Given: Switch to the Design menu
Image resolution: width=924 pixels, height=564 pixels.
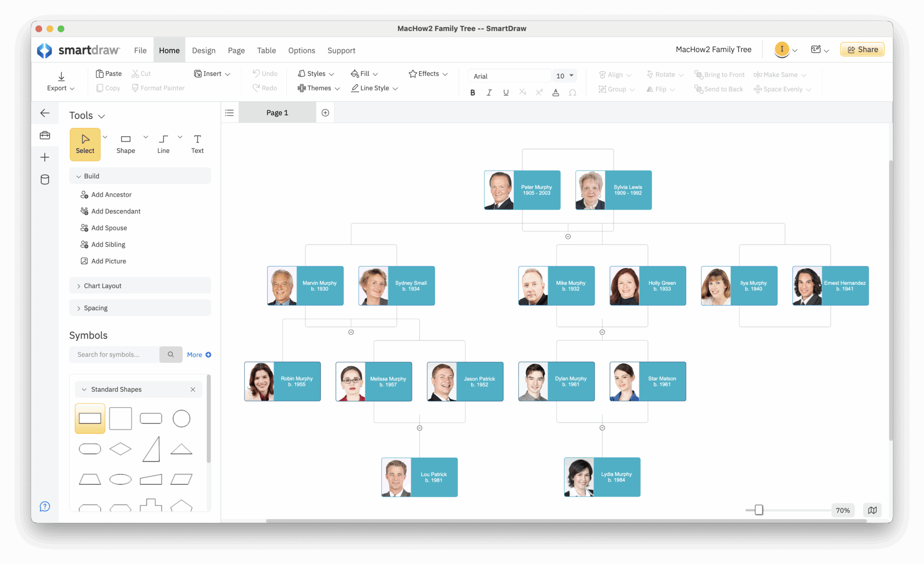Looking at the screenshot, I should 203,50.
